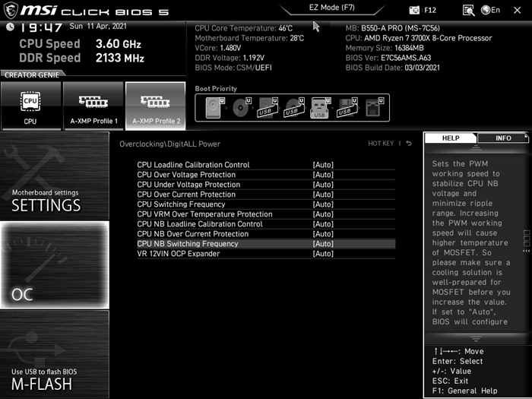Change language via the globe En icon
This screenshot has height=399, width=532.
(x=491, y=10)
